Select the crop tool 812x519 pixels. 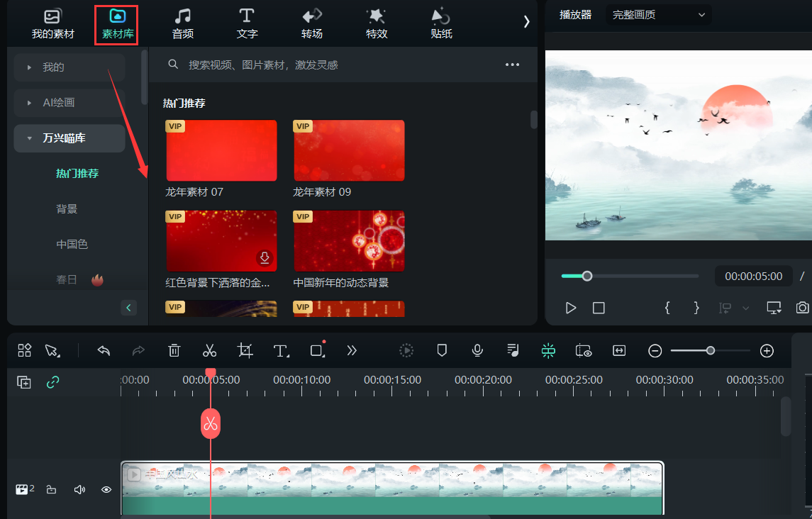245,350
